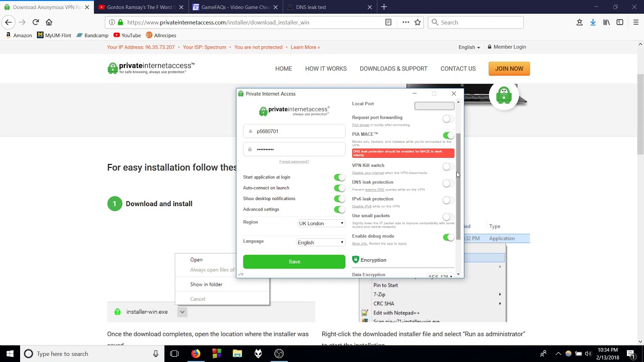The width and height of the screenshot is (644, 362).
Task: Open a new browser tab
Action: (x=384, y=7)
